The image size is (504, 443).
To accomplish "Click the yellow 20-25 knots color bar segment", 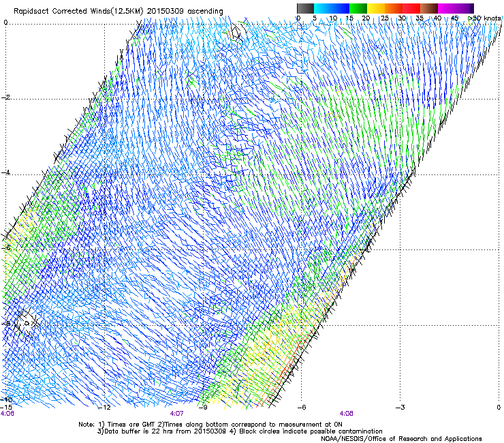I will [x=376, y=8].
